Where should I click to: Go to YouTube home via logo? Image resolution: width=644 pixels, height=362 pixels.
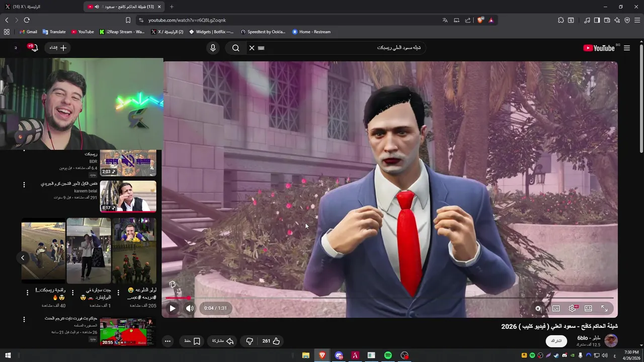pos(599,48)
